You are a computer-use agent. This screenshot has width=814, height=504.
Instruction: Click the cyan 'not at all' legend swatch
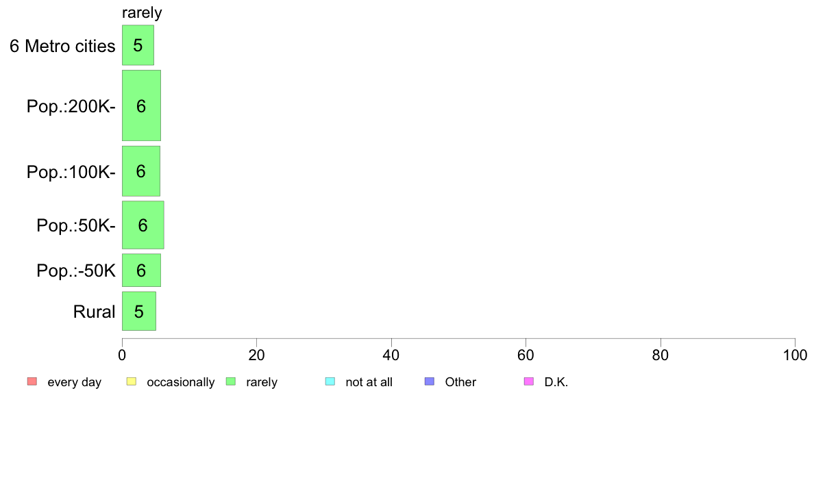click(330, 381)
